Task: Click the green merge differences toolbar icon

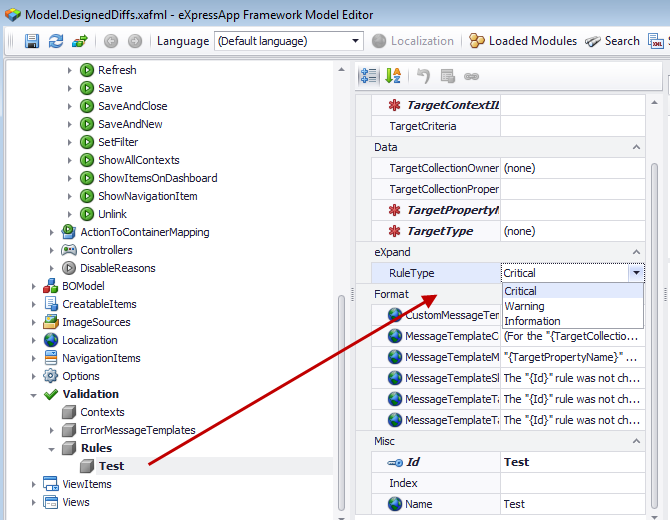Action: pyautogui.click(x=80, y=41)
